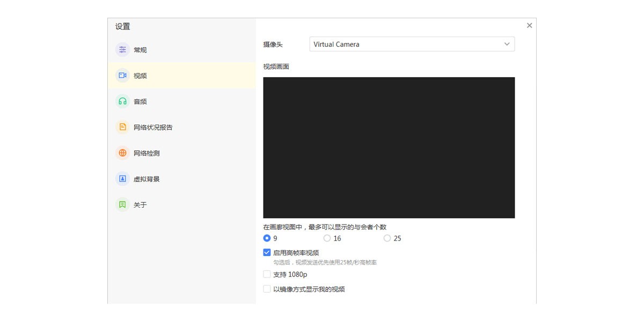The height and width of the screenshot is (322, 644).
Task: Select 9 participants radio button
Action: coord(267,238)
